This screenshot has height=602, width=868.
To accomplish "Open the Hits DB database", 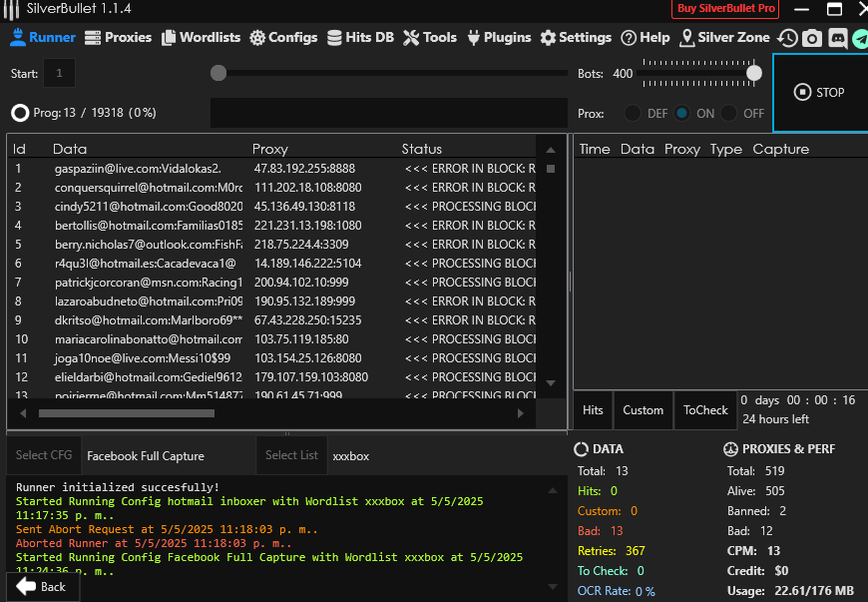I will click(360, 37).
